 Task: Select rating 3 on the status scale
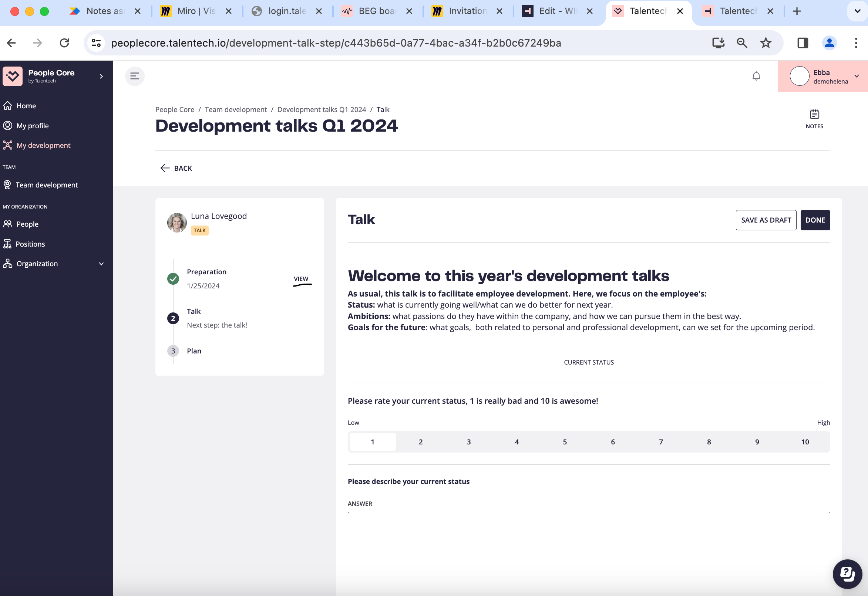tap(468, 442)
